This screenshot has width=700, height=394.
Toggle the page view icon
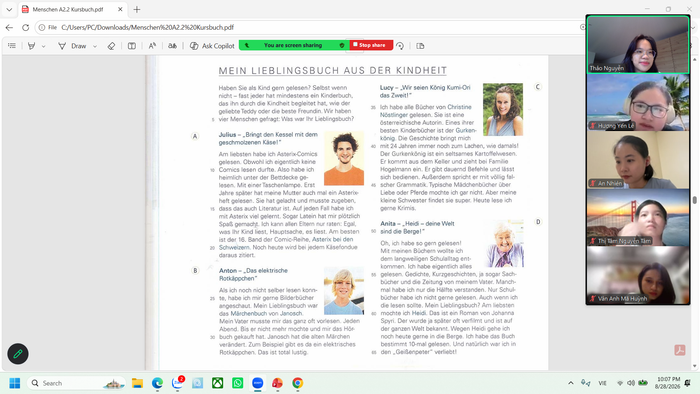(x=132, y=46)
